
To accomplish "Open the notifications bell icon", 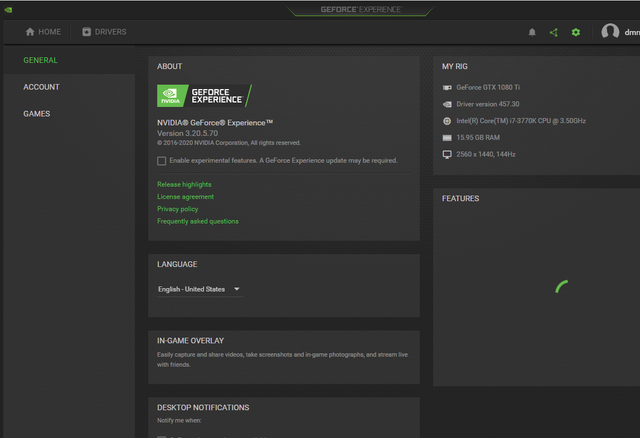I will click(532, 32).
